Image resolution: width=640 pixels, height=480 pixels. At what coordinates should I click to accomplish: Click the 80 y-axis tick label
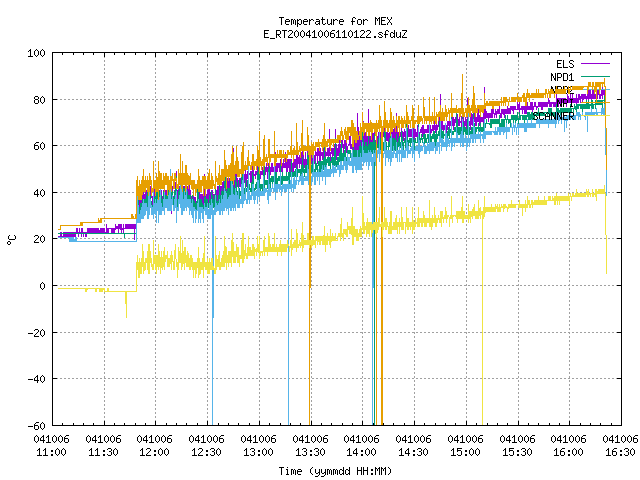39,100
